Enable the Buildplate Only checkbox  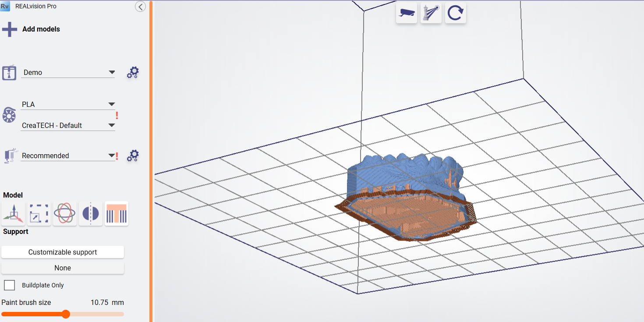coord(9,285)
